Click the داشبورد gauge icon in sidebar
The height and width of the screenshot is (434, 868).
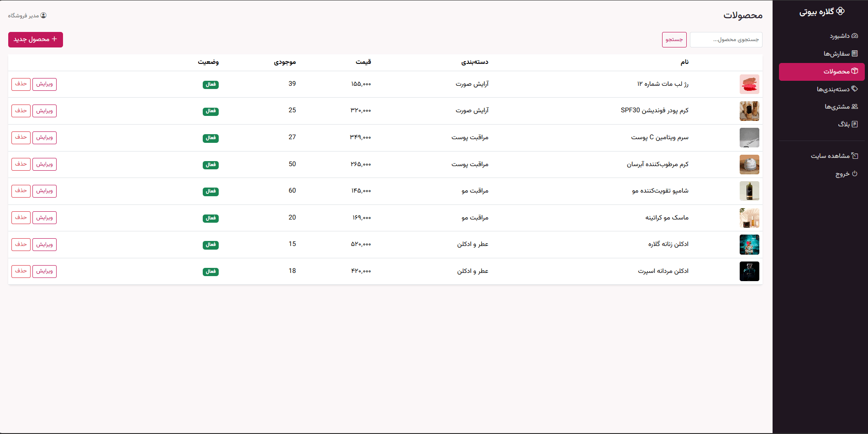(x=855, y=36)
